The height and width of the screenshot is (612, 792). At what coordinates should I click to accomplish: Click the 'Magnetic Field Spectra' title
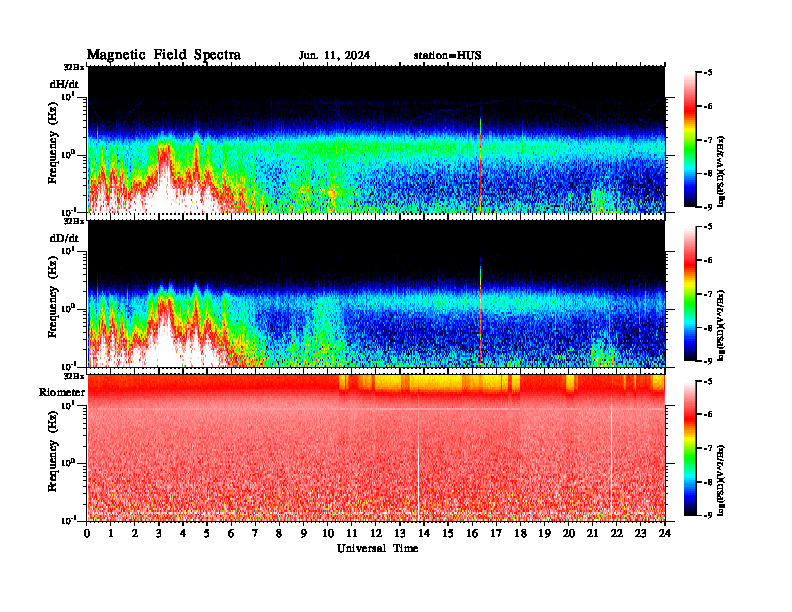pyautogui.click(x=164, y=55)
